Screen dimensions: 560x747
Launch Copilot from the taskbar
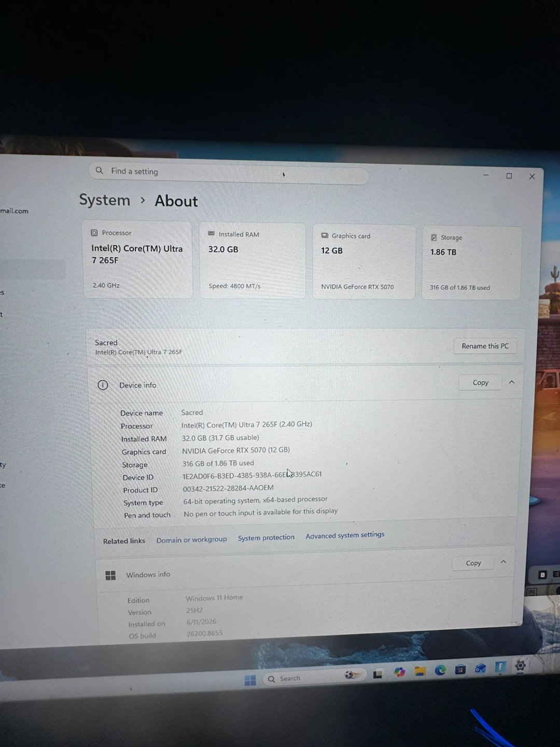399,672
